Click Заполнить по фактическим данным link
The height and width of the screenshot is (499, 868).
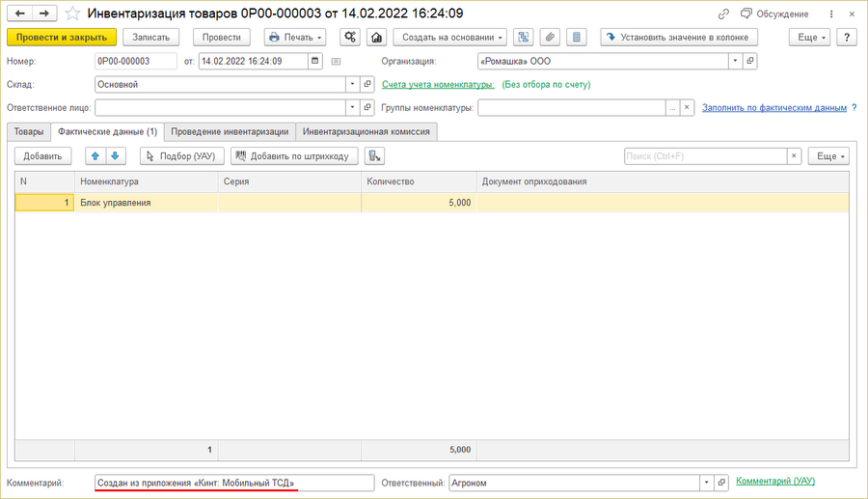[774, 107]
